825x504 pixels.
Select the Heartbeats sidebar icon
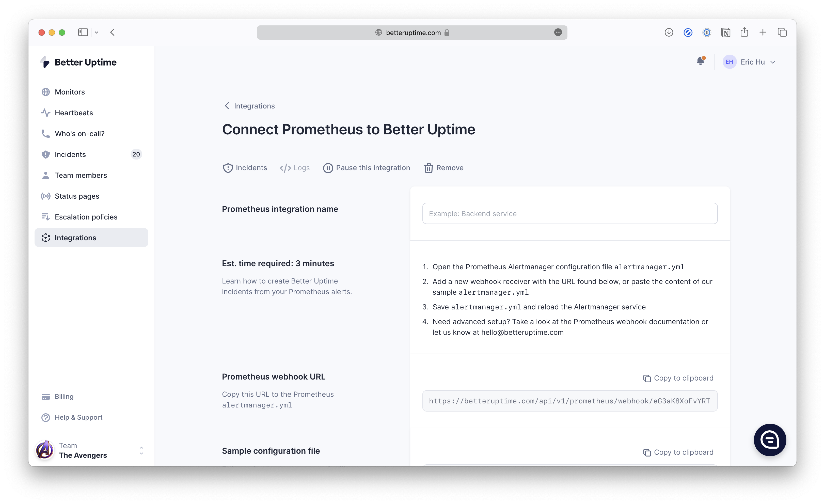pos(45,113)
